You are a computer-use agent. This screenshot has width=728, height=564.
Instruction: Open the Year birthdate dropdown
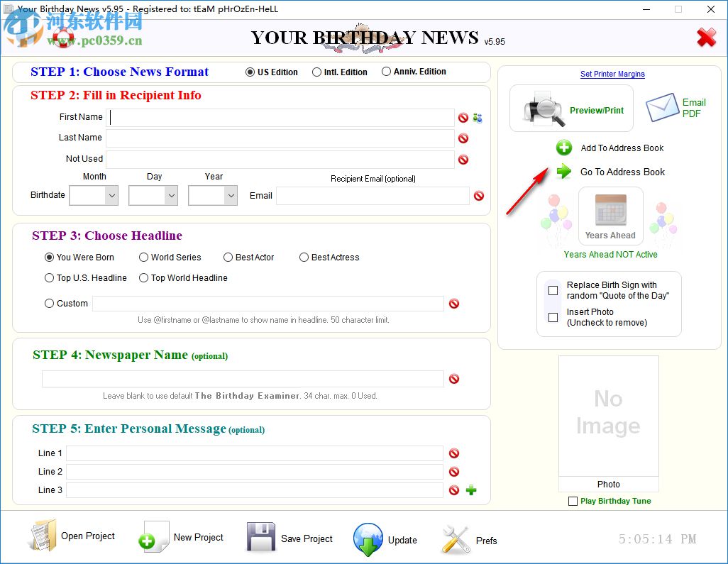click(212, 194)
